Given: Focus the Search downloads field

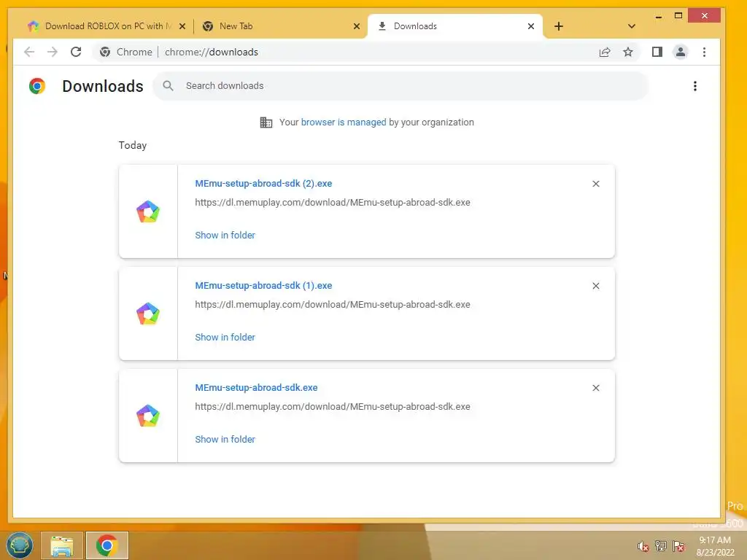Looking at the screenshot, I should click(400, 86).
